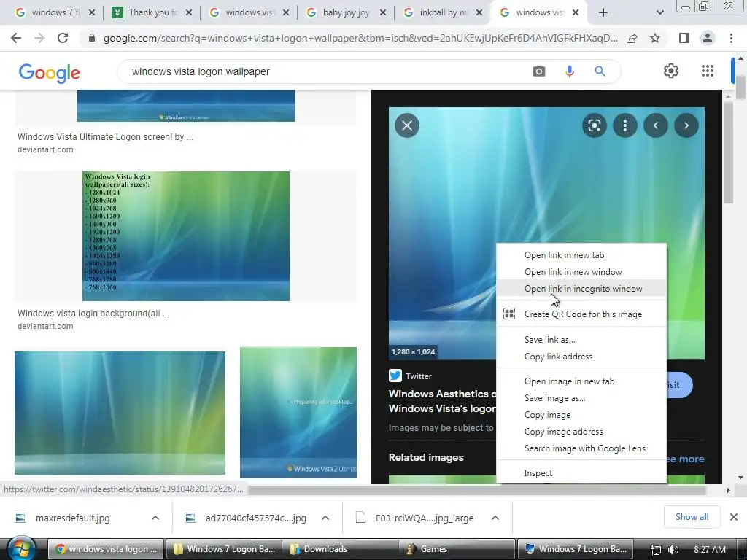Switch to the 'baby joy joy' tab

tap(345, 12)
